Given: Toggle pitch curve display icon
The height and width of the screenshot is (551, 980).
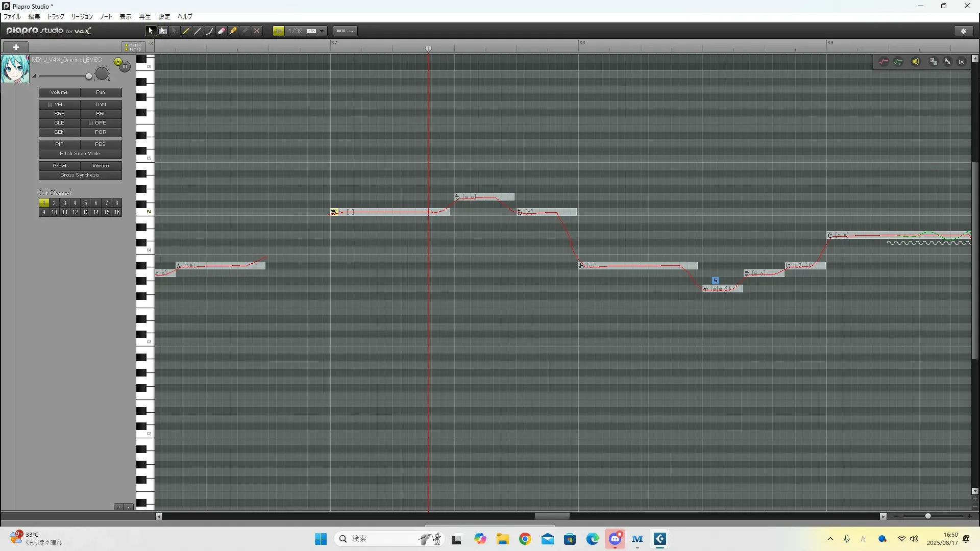Looking at the screenshot, I should click(884, 62).
